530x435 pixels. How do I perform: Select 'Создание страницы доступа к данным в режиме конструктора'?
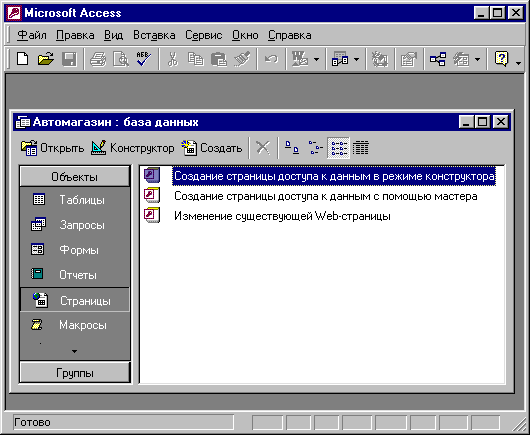click(334, 176)
